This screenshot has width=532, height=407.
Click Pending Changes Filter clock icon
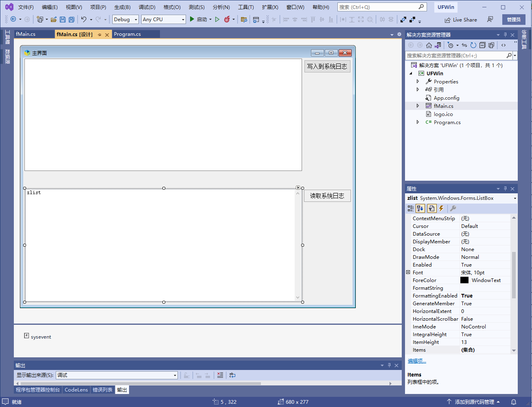click(450, 45)
